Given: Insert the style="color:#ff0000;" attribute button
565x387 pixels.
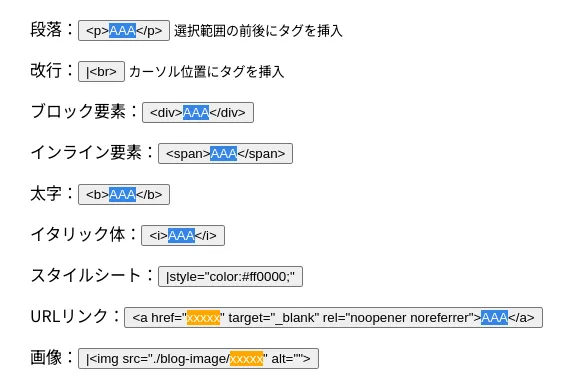Looking at the screenshot, I should click(x=230, y=277).
